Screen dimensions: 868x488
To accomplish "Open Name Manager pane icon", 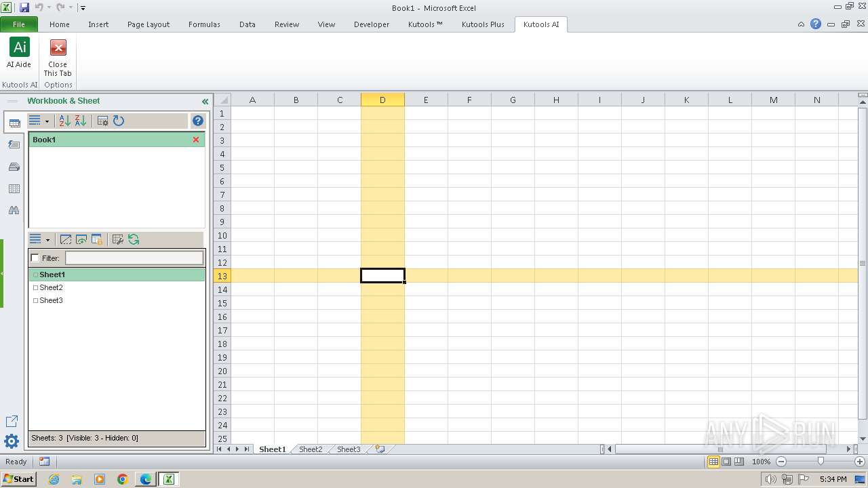I will (x=14, y=167).
